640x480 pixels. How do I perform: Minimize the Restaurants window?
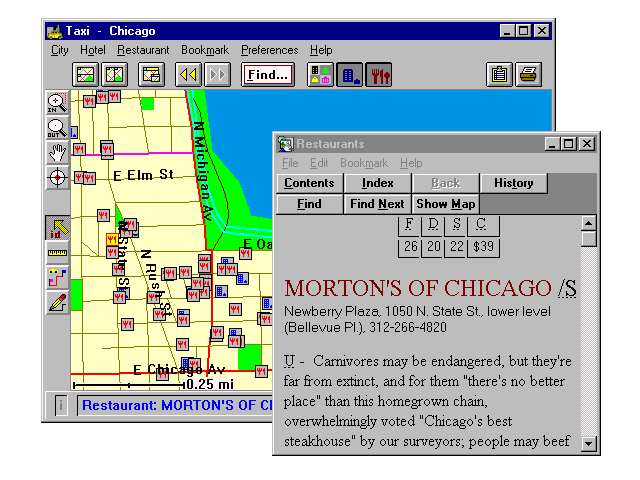click(552, 144)
